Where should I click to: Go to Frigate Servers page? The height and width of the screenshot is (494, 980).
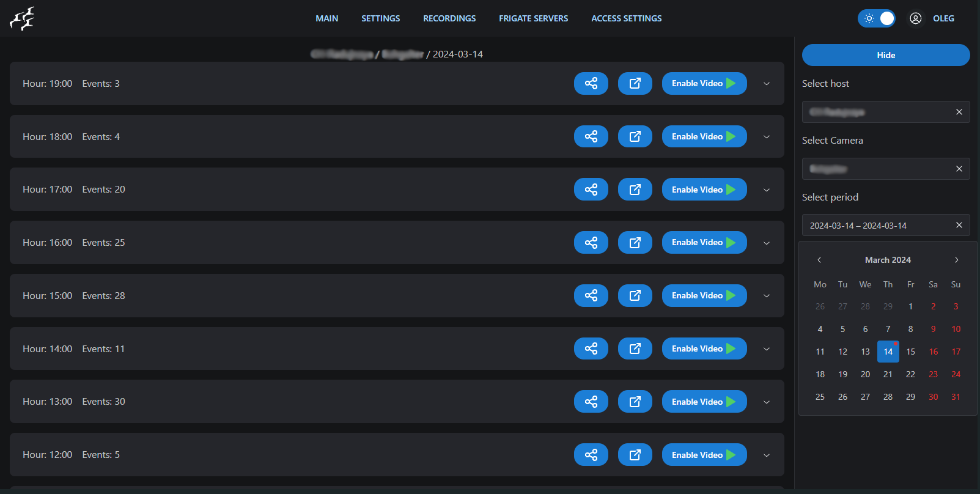pos(533,18)
